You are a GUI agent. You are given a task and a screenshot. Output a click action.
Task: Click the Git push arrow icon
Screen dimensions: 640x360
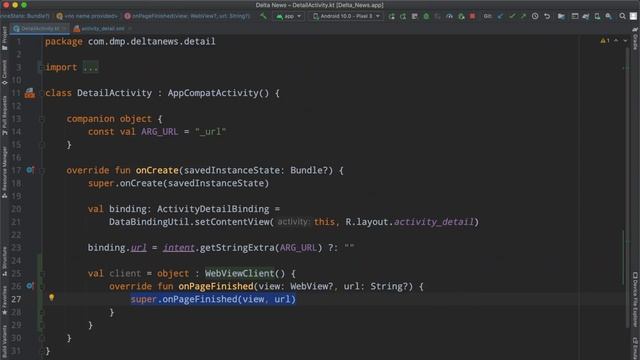[x=523, y=16]
